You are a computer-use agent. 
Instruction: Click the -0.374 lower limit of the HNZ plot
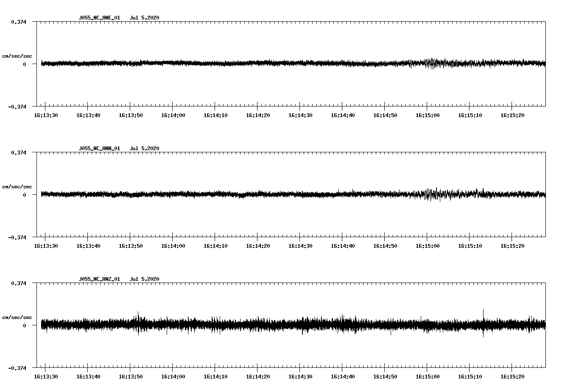click(17, 368)
